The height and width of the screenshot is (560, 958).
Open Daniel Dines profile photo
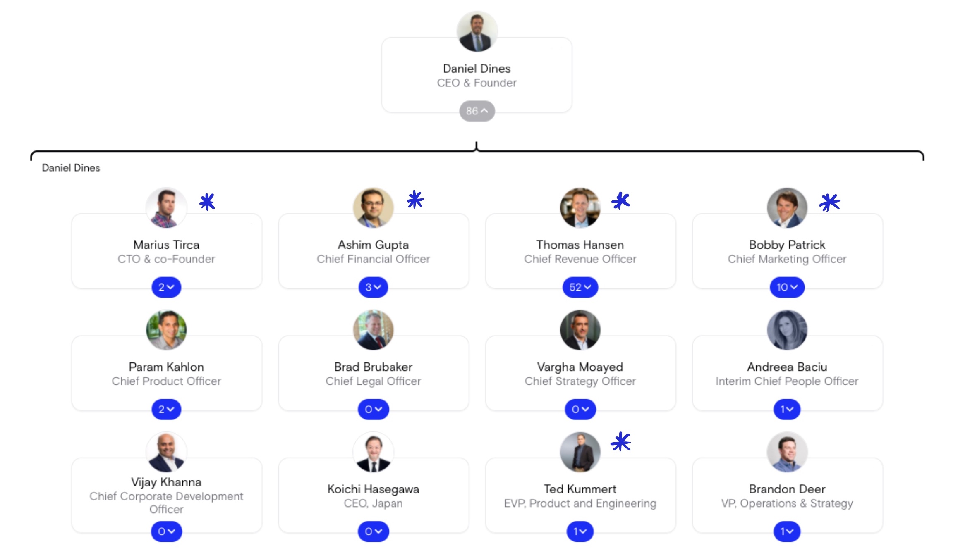coord(477,31)
